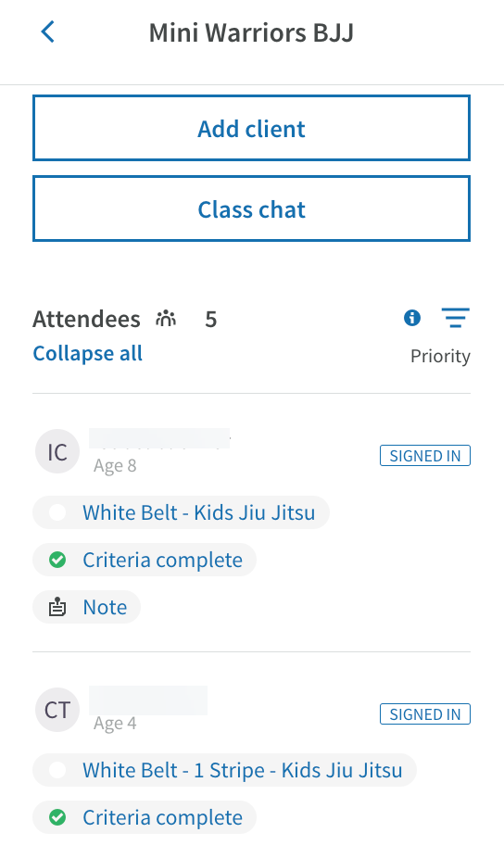Screen dimensions: 504x858
Task: Click green check on CT's Criteria complete
Action: [x=57, y=817]
